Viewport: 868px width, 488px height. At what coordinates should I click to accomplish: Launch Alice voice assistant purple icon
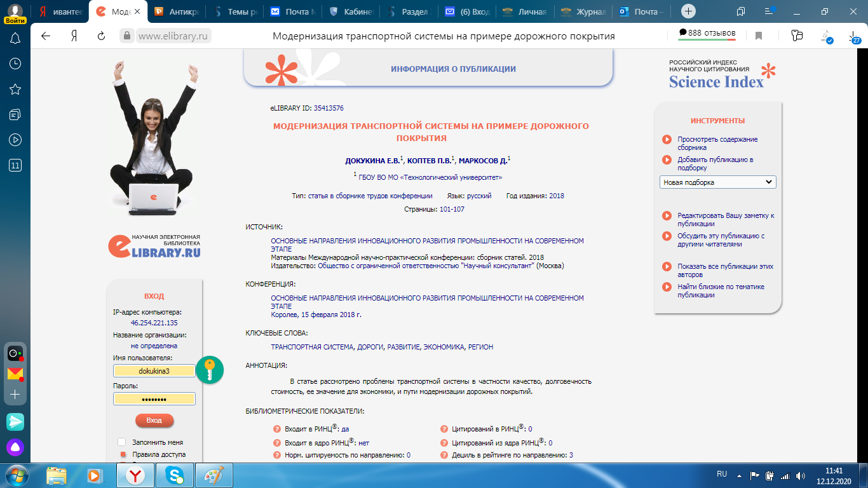15,447
